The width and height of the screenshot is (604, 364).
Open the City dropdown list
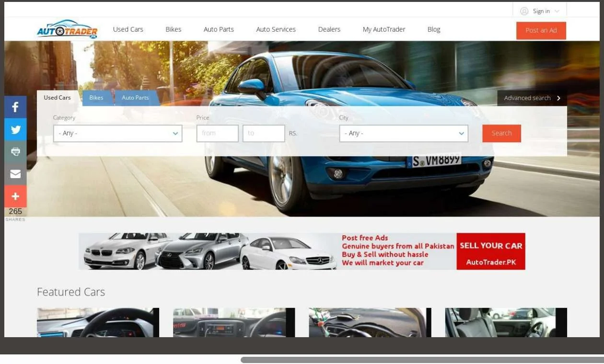coord(403,134)
